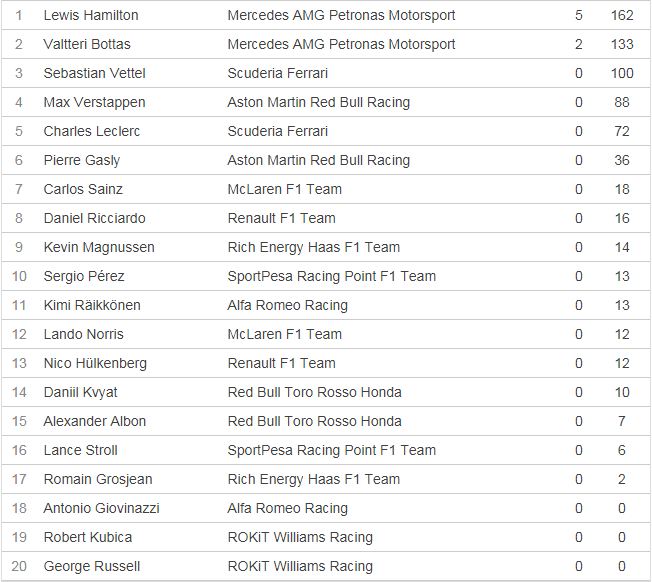Click Kimi Räikkönen's name
The width and height of the screenshot is (652, 582).
[x=92, y=305]
